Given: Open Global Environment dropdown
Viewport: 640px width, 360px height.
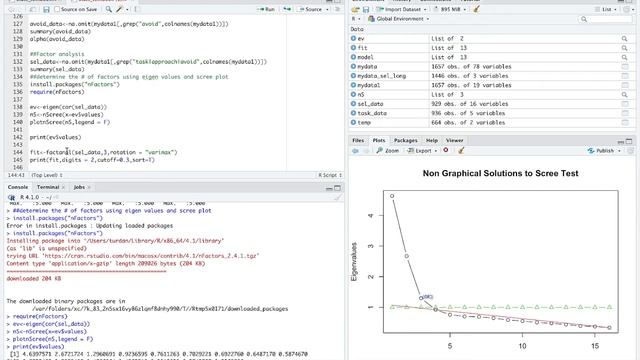Looking at the screenshot, I should (399, 19).
